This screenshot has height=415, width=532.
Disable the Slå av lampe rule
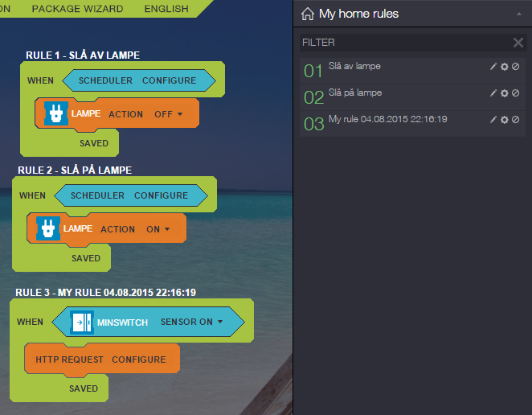tap(516, 67)
